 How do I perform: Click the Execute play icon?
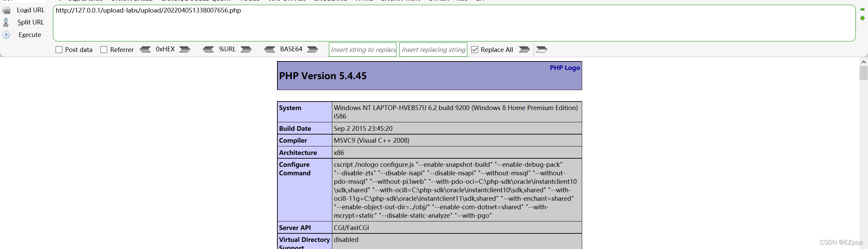point(6,35)
